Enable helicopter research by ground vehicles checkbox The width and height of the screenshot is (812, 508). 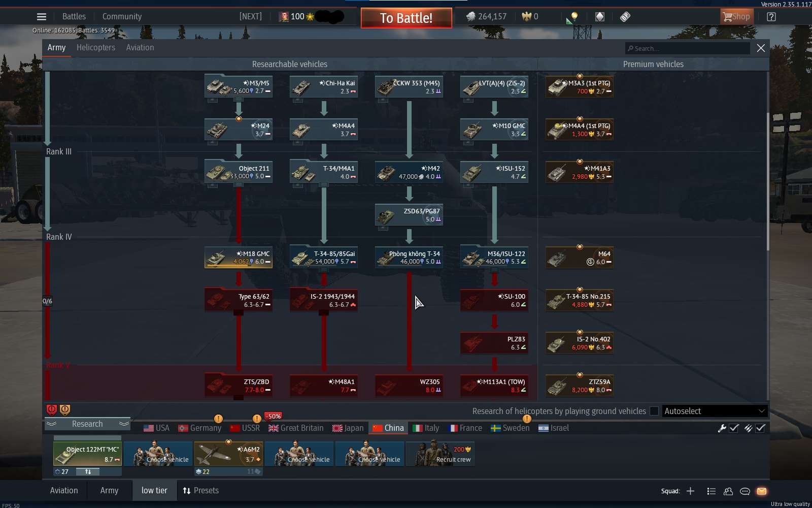click(x=654, y=411)
